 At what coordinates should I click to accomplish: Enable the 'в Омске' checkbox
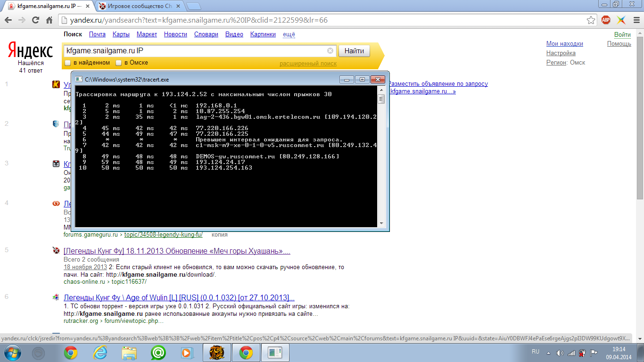coord(119,63)
